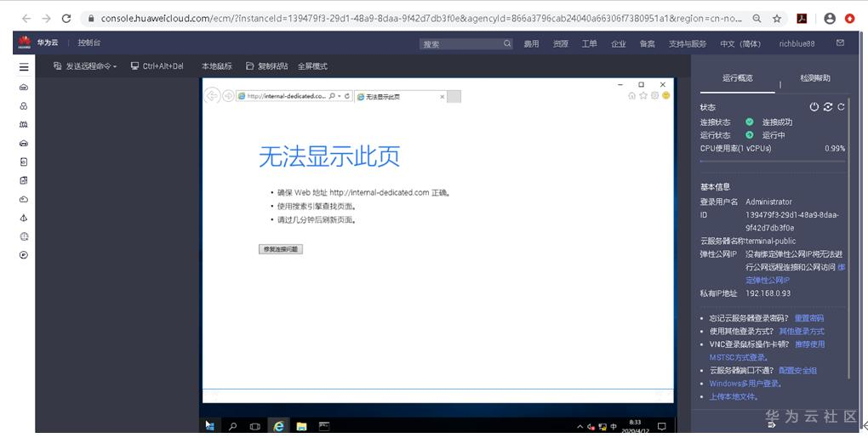Click the power icon in status section
The width and height of the screenshot is (868, 438).
point(814,107)
